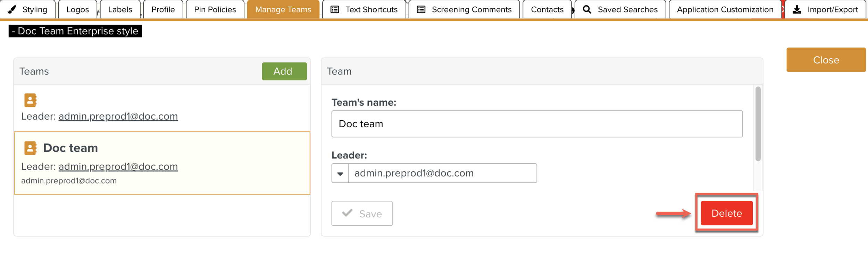868x259 pixels.
Task: Click the Doc team contact book icon
Action: pos(30,148)
